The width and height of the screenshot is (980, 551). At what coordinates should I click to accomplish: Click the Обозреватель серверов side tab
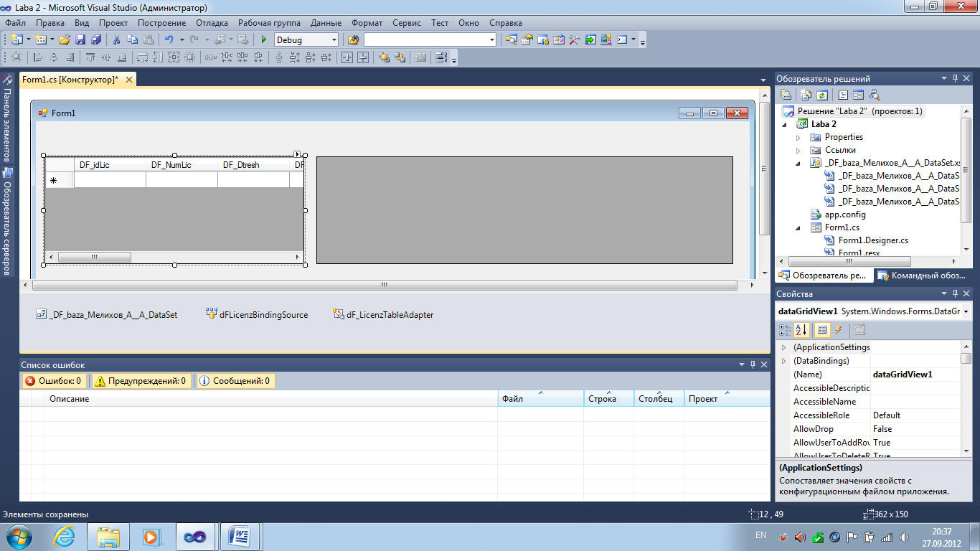[7, 222]
